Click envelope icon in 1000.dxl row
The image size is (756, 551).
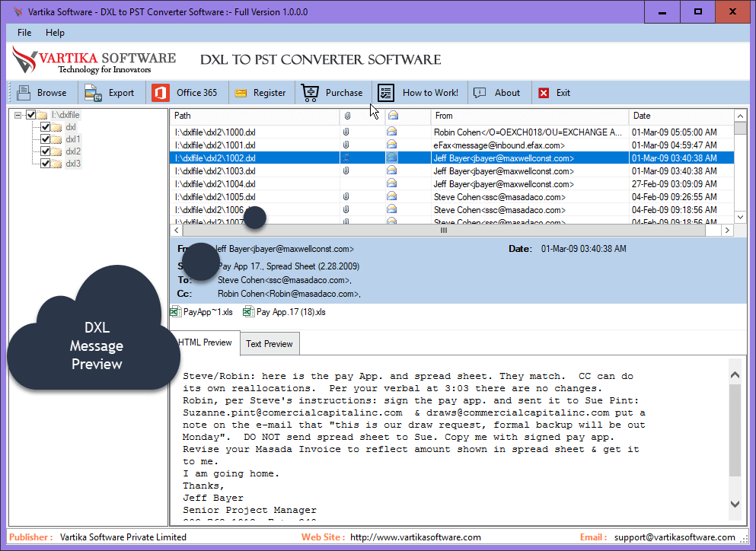coord(391,131)
